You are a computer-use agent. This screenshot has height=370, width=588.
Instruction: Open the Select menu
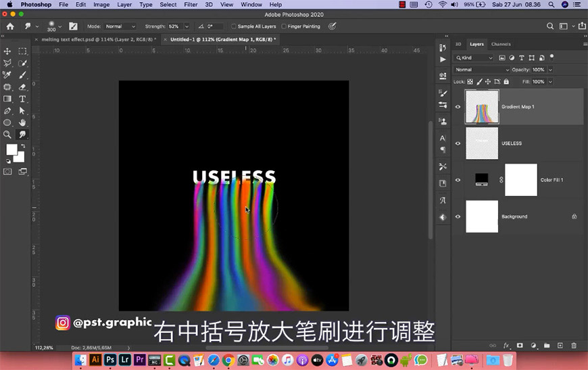pos(168,5)
